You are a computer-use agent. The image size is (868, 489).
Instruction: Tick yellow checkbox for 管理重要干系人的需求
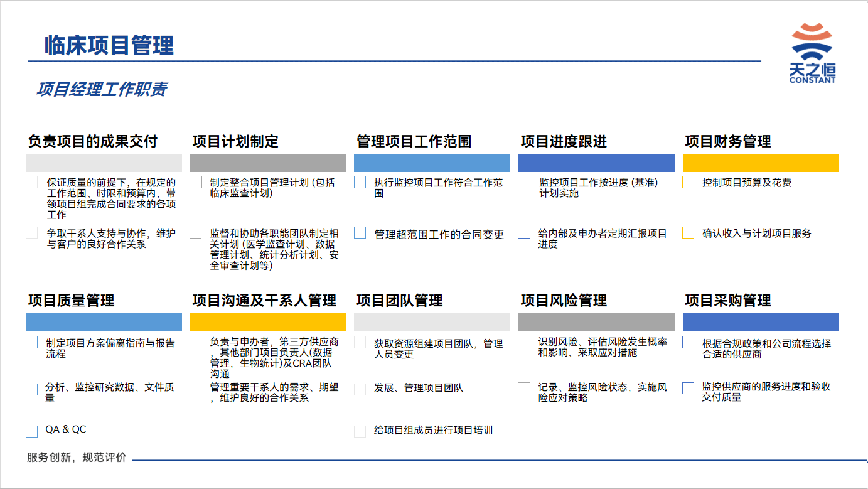coord(196,389)
